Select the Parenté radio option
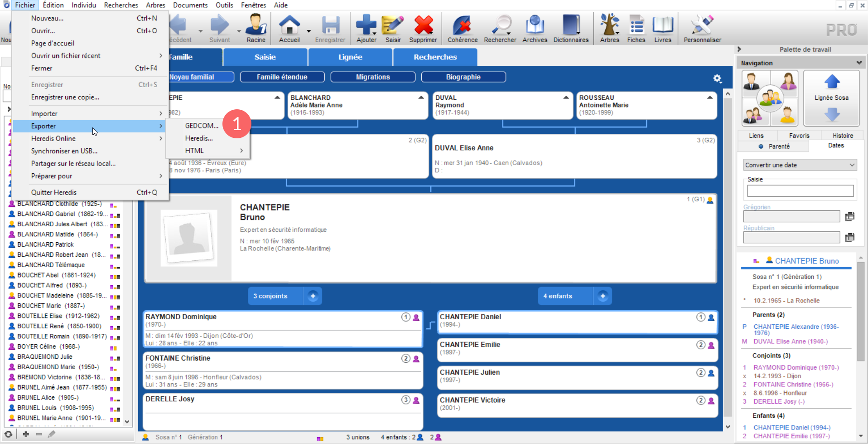 click(x=761, y=146)
